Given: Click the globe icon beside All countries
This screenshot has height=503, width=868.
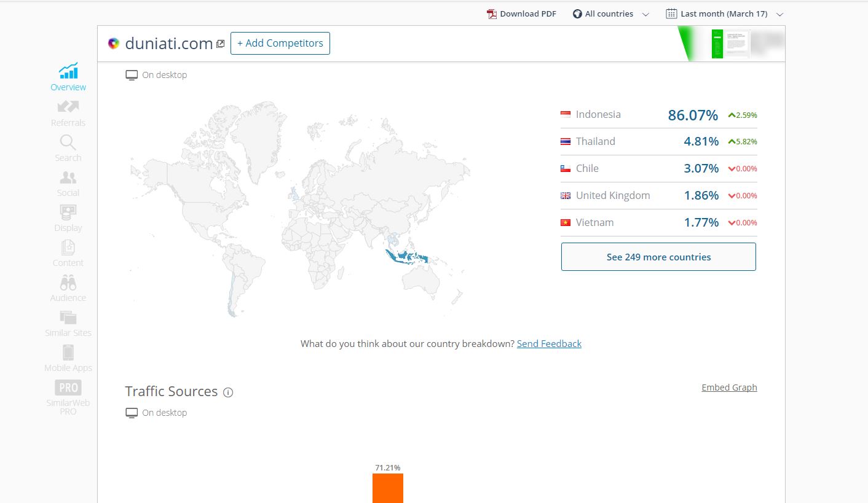Looking at the screenshot, I should 577,14.
